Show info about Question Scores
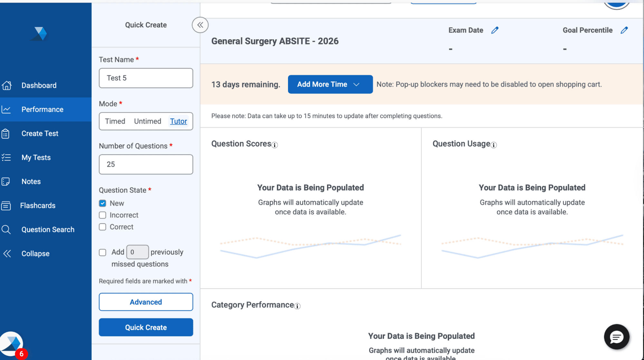This screenshot has height=360, width=644. (274, 145)
